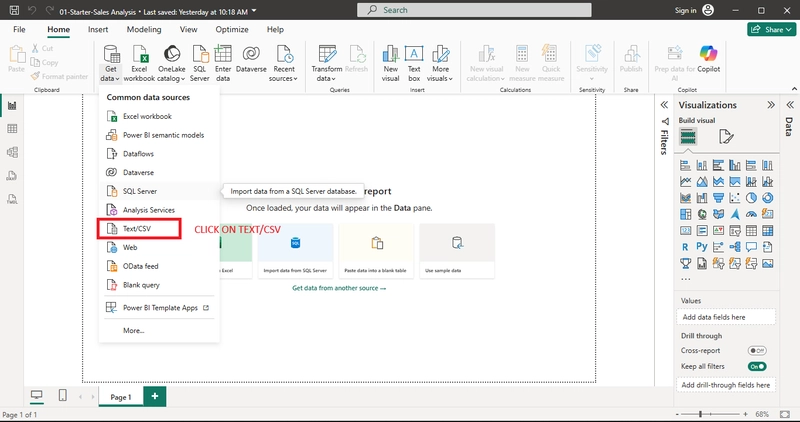The height and width of the screenshot is (422, 800).
Task: Click Sign in at top right
Action: 685,10
